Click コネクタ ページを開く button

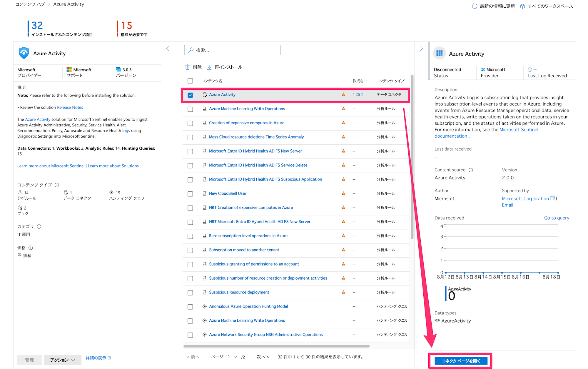click(x=461, y=361)
